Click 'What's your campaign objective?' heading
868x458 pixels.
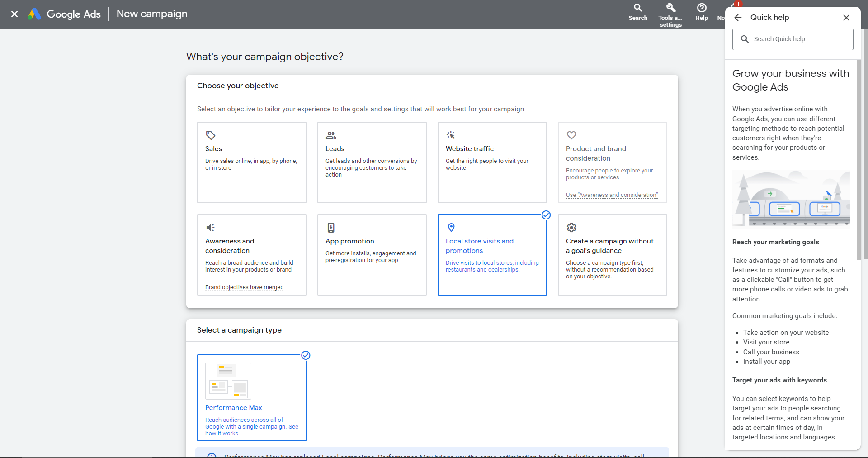click(x=265, y=57)
